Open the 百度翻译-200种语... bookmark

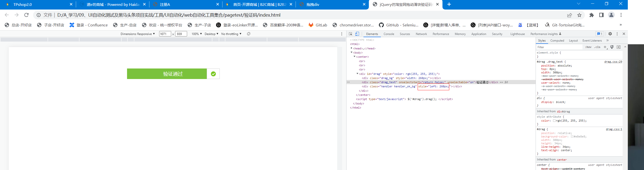click(283, 25)
